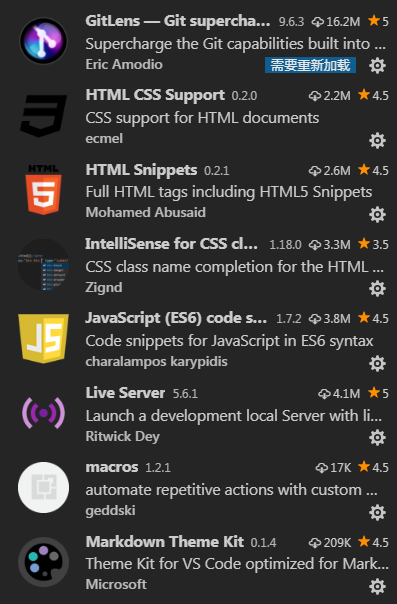Screen dimensions: 397x604
Task: Click the macros extension logo
Action: point(44,487)
